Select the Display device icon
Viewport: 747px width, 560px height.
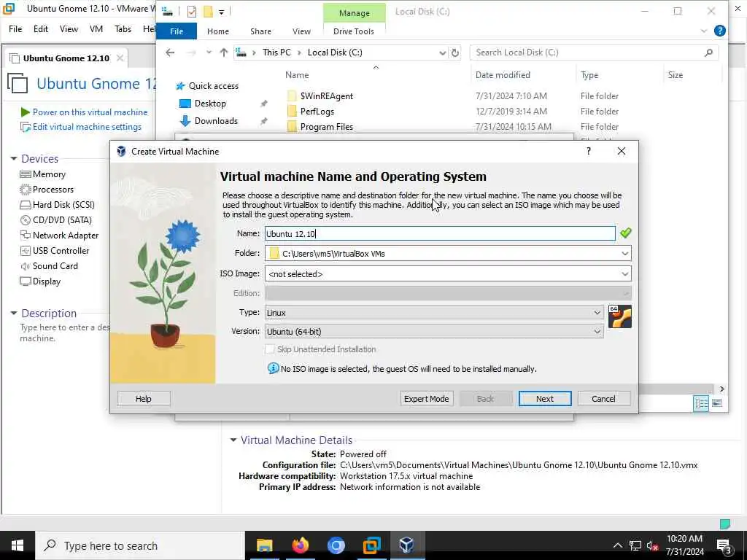[26, 281]
